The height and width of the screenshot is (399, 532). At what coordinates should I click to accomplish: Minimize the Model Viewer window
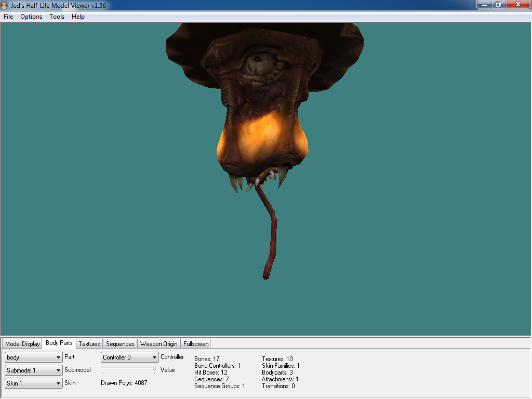[x=485, y=5]
